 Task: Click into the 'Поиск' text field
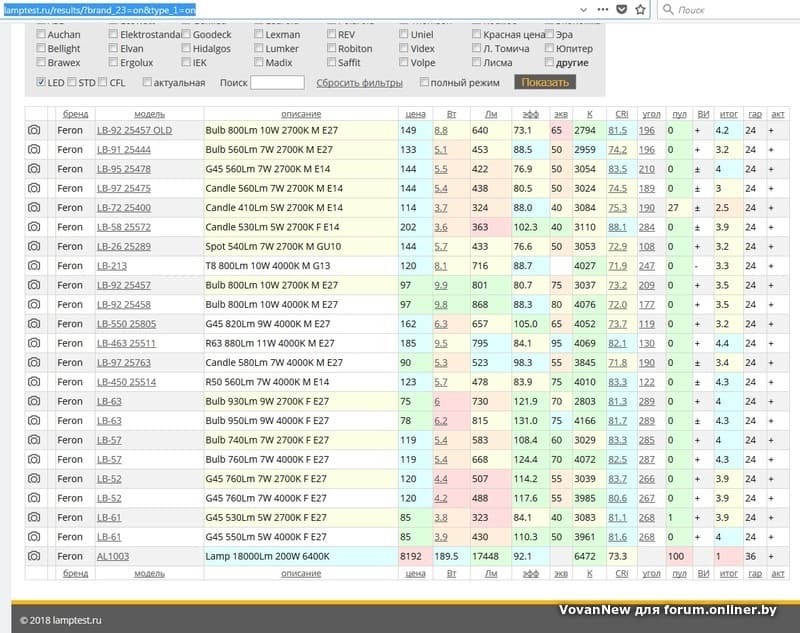pyautogui.click(x=277, y=83)
